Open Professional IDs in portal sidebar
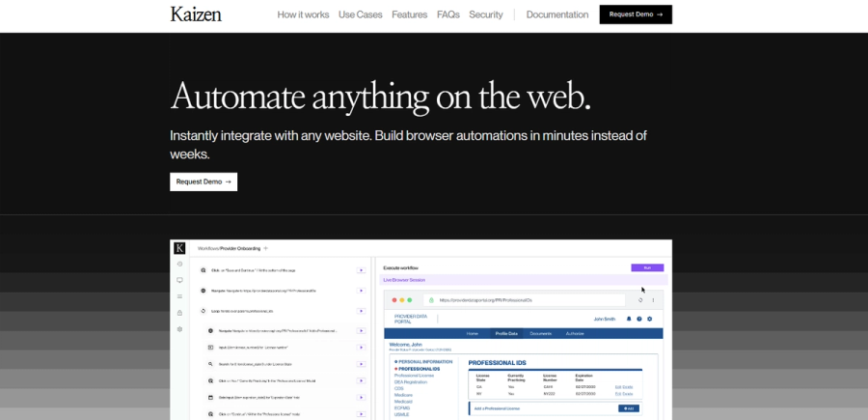Image resolution: width=868 pixels, height=420 pixels. point(420,369)
